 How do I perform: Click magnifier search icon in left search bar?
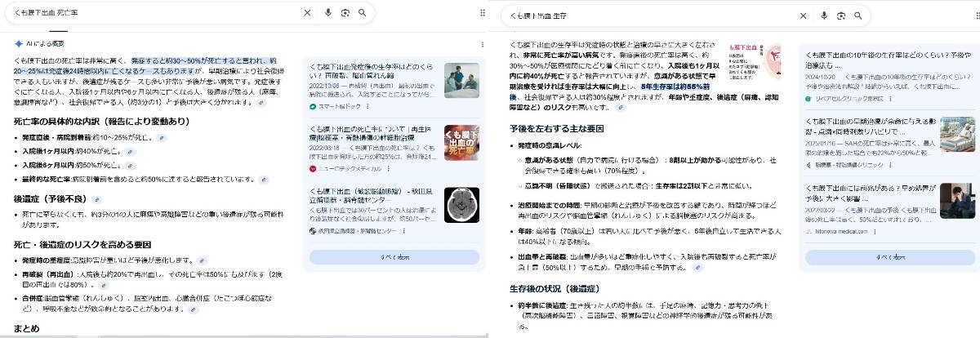point(362,13)
